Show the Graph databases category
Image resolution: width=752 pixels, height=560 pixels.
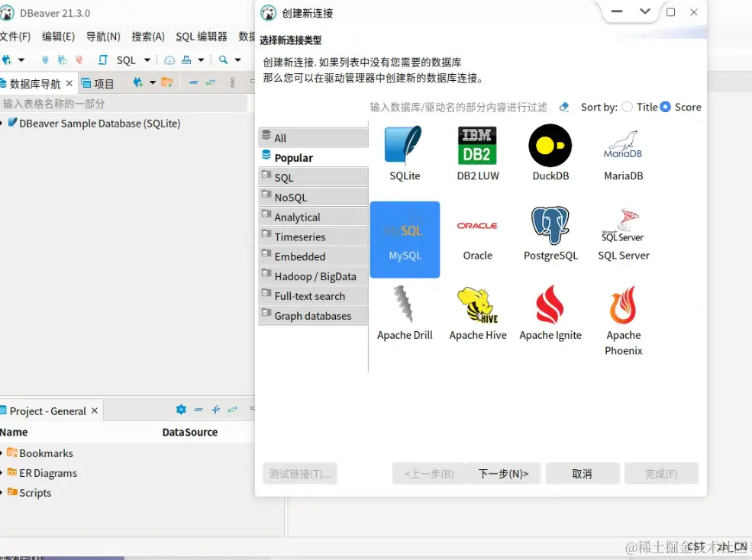click(313, 316)
